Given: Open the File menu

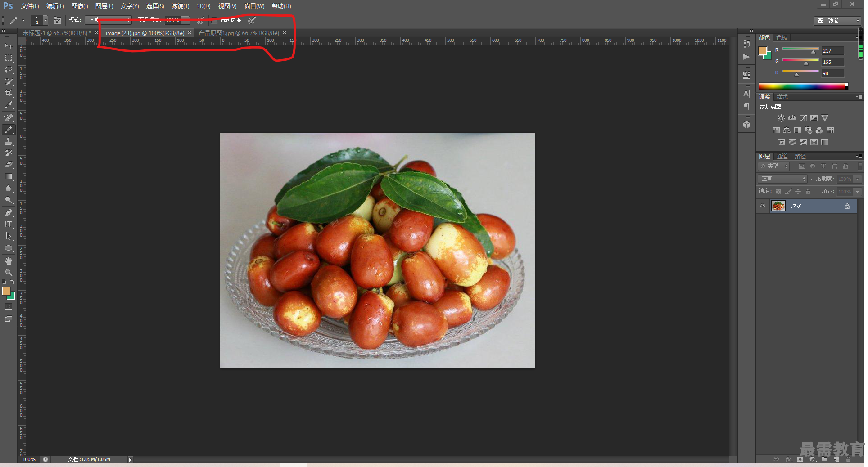Looking at the screenshot, I should [30, 6].
